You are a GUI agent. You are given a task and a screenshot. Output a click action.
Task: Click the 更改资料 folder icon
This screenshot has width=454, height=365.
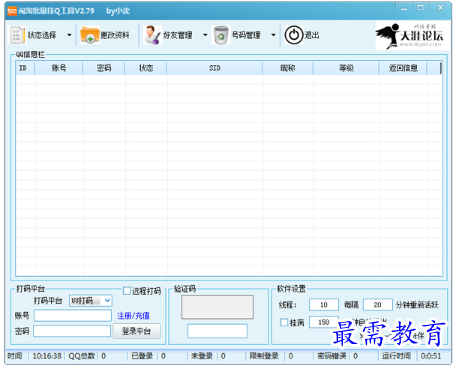click(90, 35)
